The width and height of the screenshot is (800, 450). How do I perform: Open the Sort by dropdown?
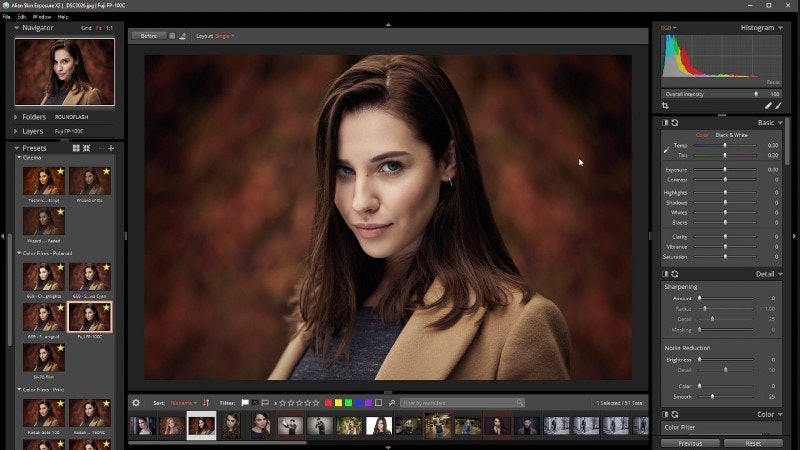click(x=183, y=403)
